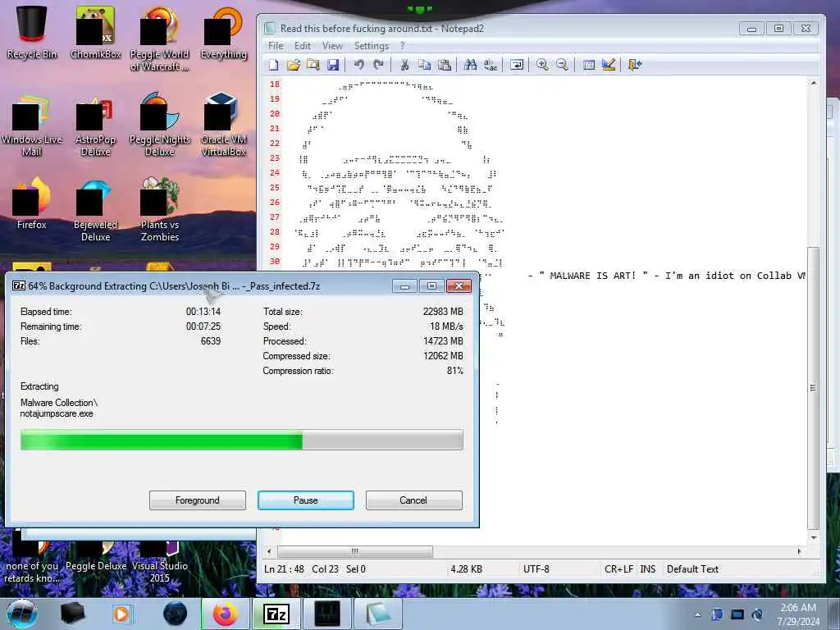Open the Settings menu in Notepad2
Screen dimensions: 840x630
click(x=372, y=46)
